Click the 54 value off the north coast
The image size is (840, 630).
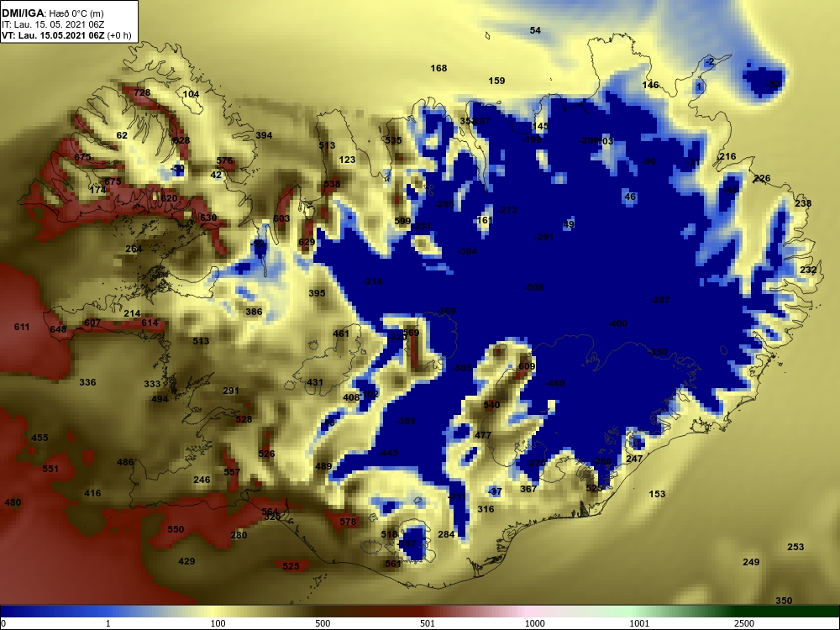535,30
